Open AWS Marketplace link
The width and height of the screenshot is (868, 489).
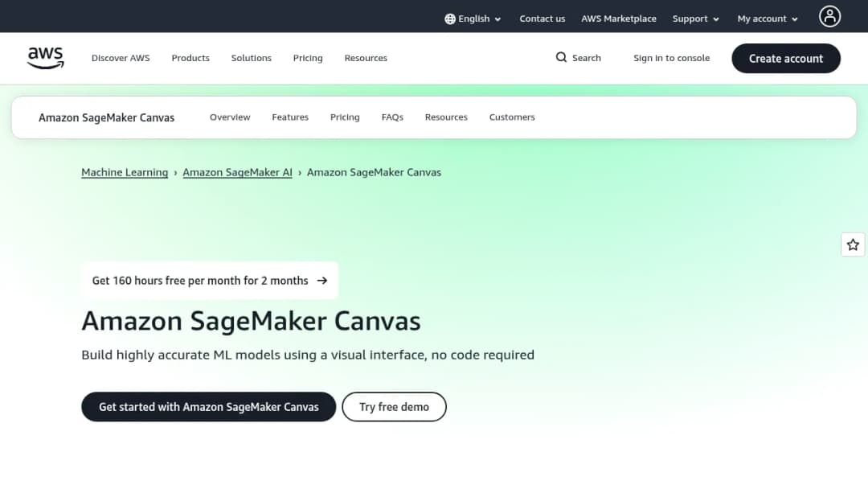coord(618,18)
